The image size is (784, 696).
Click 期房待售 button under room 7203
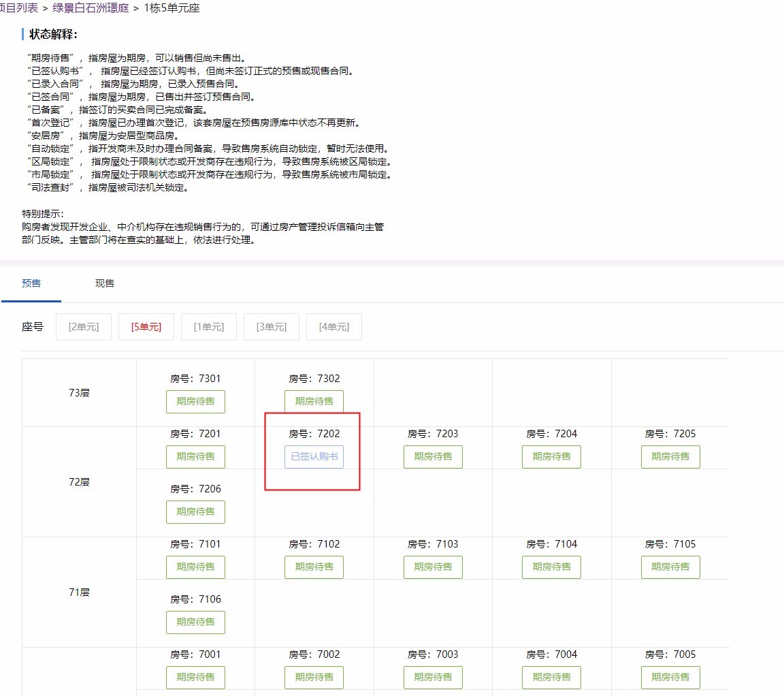pos(433,457)
